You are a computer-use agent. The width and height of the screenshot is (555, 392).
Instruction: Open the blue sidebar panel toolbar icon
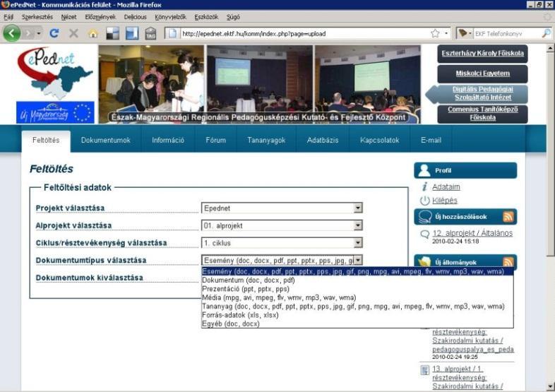click(132, 34)
